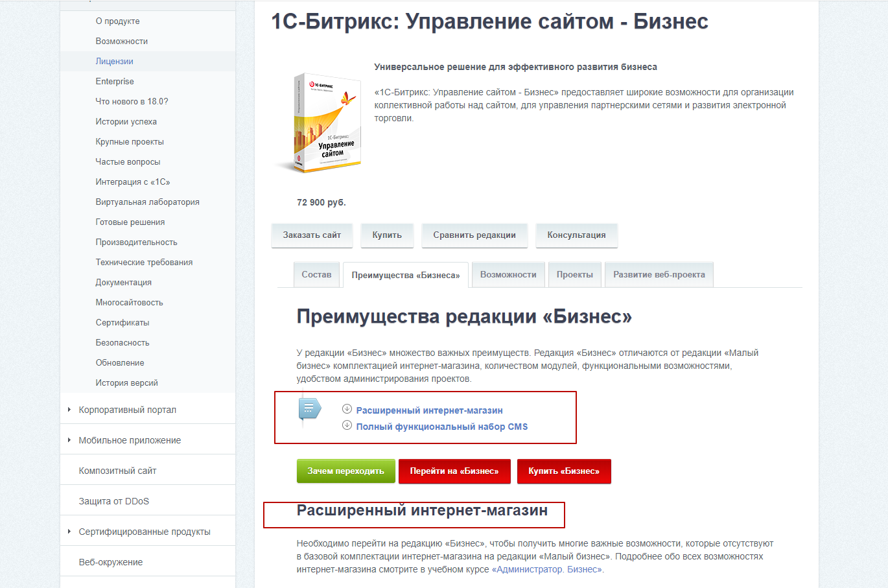Click the product box image

point(320,123)
